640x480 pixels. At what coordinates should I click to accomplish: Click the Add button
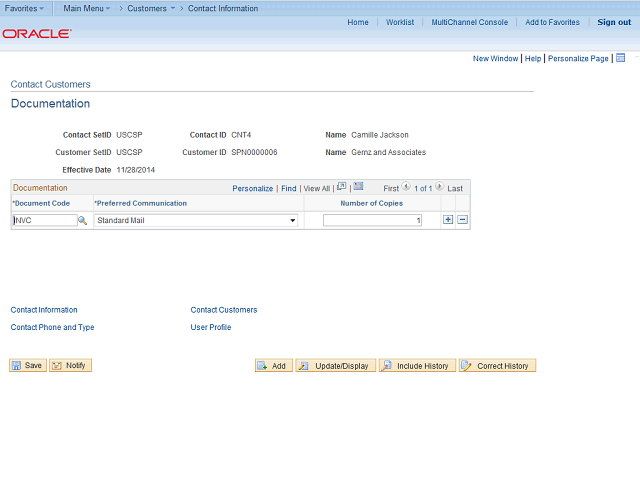click(274, 366)
